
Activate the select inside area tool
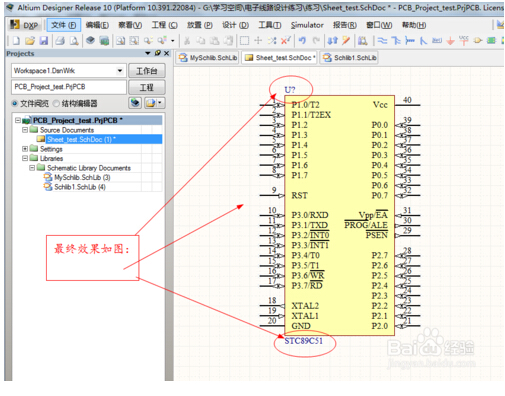coord(244,41)
